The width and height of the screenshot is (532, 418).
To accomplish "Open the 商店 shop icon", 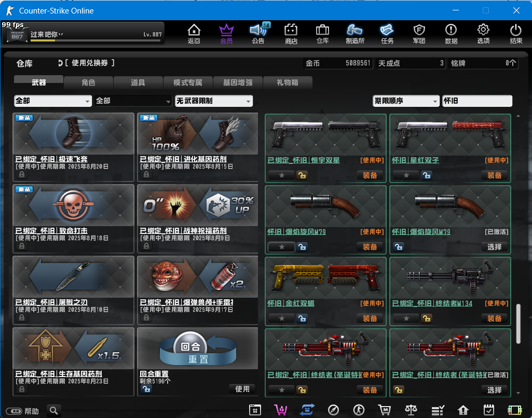I will tap(291, 34).
